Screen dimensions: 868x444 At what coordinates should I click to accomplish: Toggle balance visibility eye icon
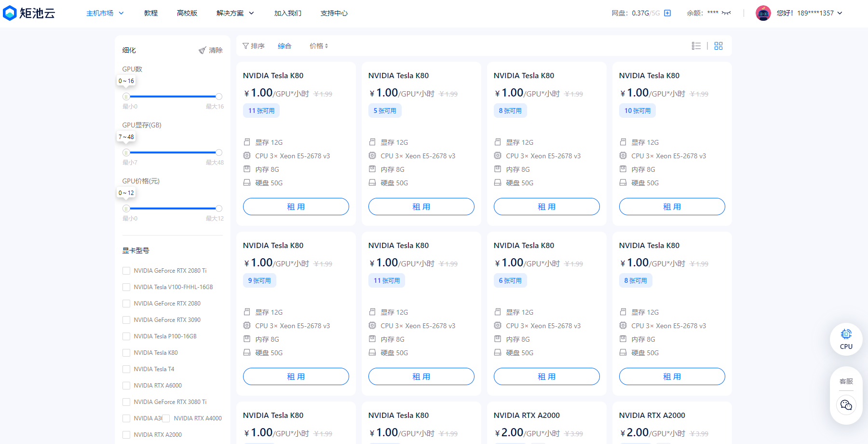click(x=726, y=13)
